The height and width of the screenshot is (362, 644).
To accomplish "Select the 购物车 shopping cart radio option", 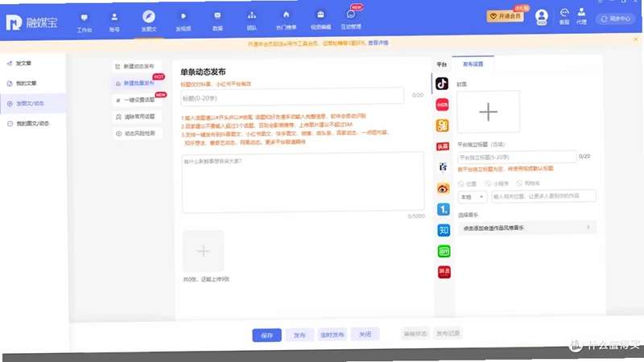I will click(528, 183).
